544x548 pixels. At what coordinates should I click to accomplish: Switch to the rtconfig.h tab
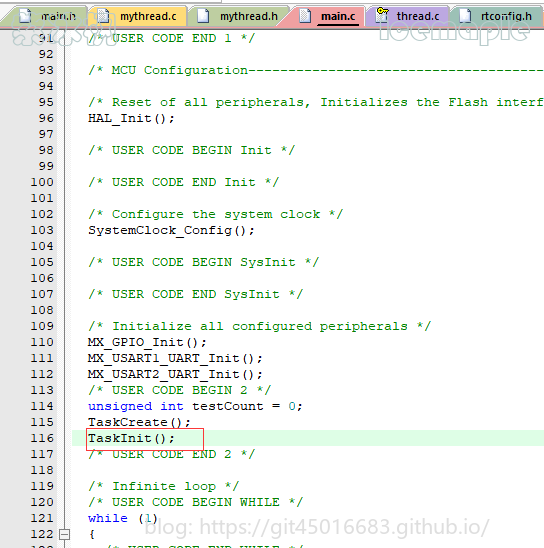496,16
